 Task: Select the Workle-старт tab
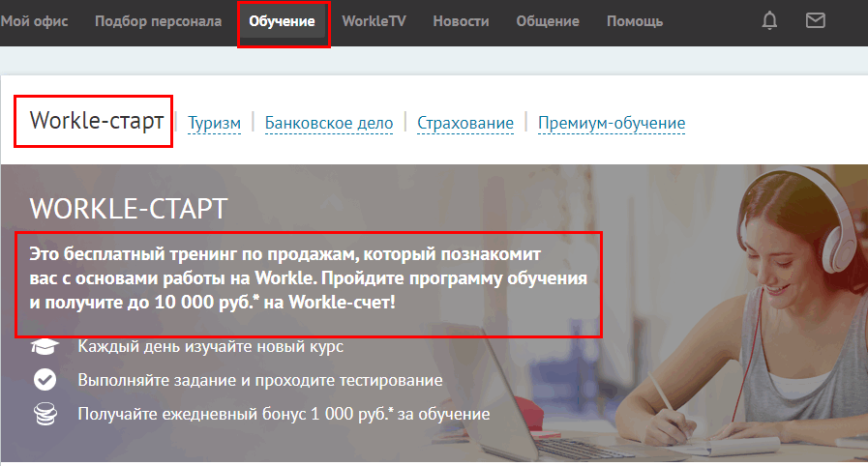pyautogui.click(x=97, y=121)
